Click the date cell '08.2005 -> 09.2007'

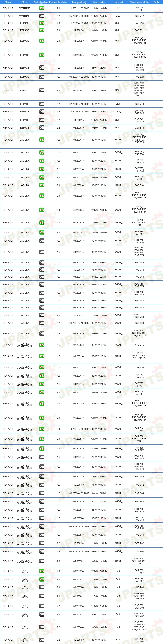(x=79, y=527)
